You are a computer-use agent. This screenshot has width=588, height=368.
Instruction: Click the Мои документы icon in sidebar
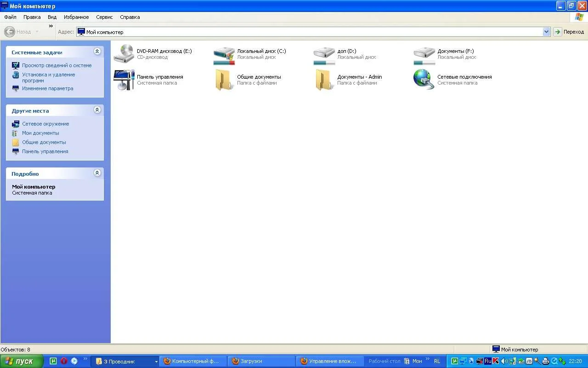16,133
